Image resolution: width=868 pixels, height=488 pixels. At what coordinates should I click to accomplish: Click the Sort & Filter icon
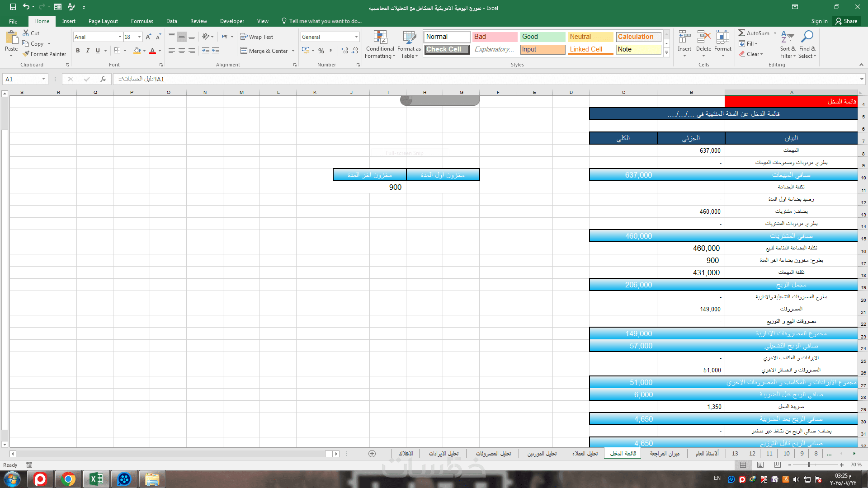pyautogui.click(x=787, y=38)
